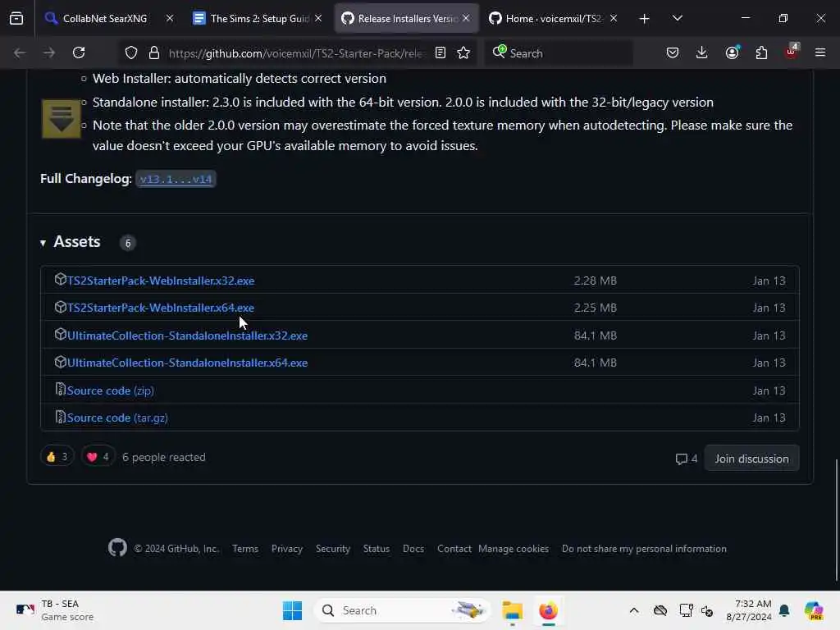Collapse the Assets section triangle
This screenshot has width=840, height=630.
pos(43,243)
